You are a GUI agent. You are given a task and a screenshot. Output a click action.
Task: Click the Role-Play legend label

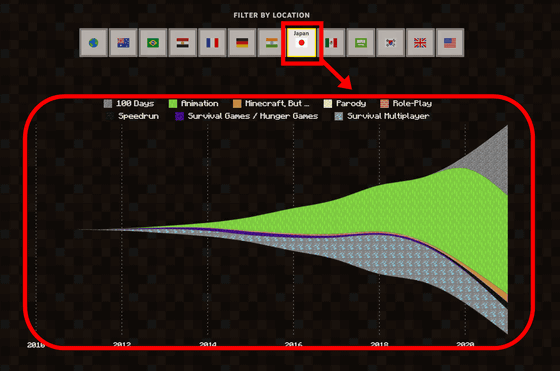[412, 104]
